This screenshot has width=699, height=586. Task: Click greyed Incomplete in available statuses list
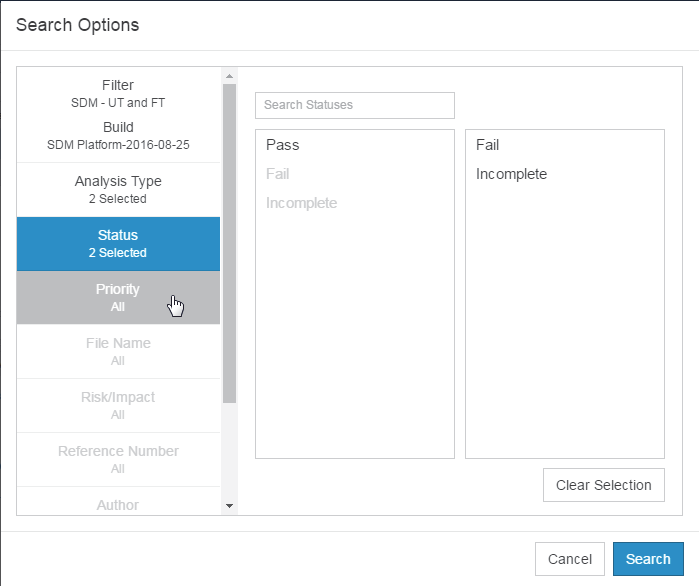click(x=301, y=203)
